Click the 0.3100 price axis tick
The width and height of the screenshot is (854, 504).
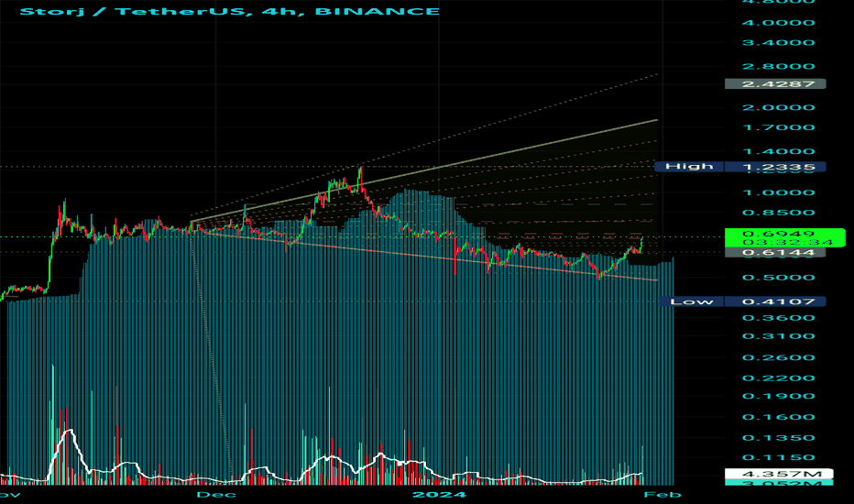tap(778, 336)
